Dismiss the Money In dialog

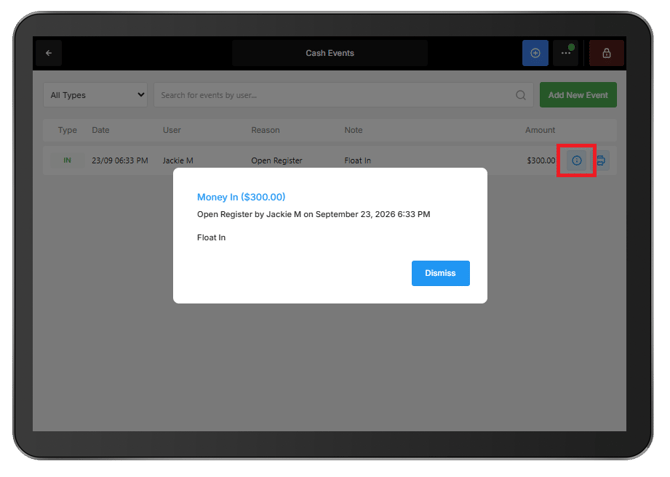pyautogui.click(x=441, y=273)
